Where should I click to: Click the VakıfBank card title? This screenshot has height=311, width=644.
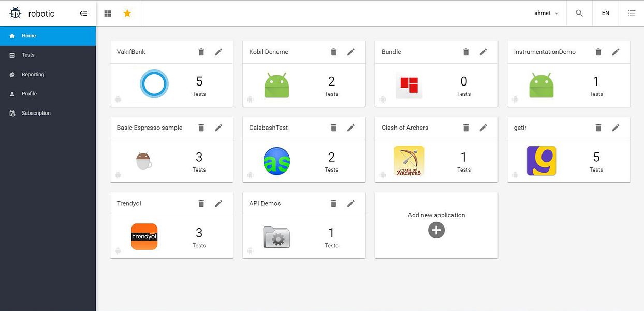tap(131, 52)
